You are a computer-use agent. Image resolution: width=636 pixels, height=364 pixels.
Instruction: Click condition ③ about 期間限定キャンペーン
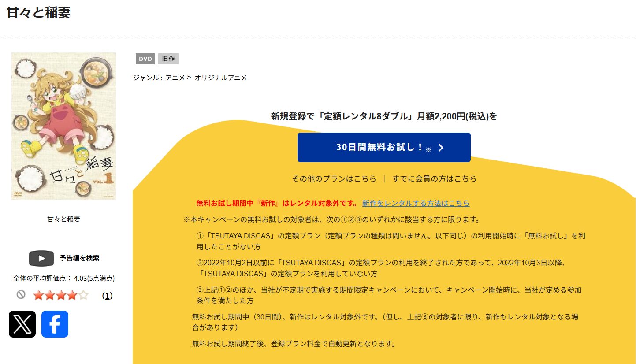(389, 295)
